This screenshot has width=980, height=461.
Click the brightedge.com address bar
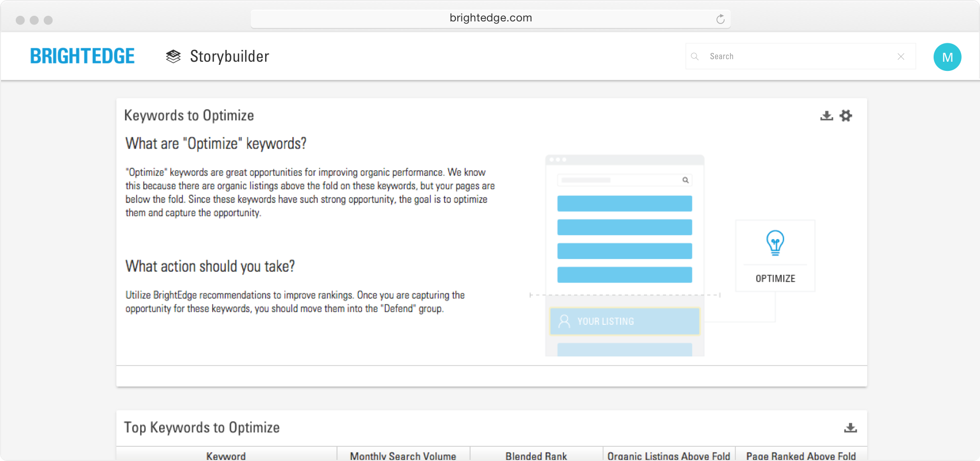click(x=490, y=18)
